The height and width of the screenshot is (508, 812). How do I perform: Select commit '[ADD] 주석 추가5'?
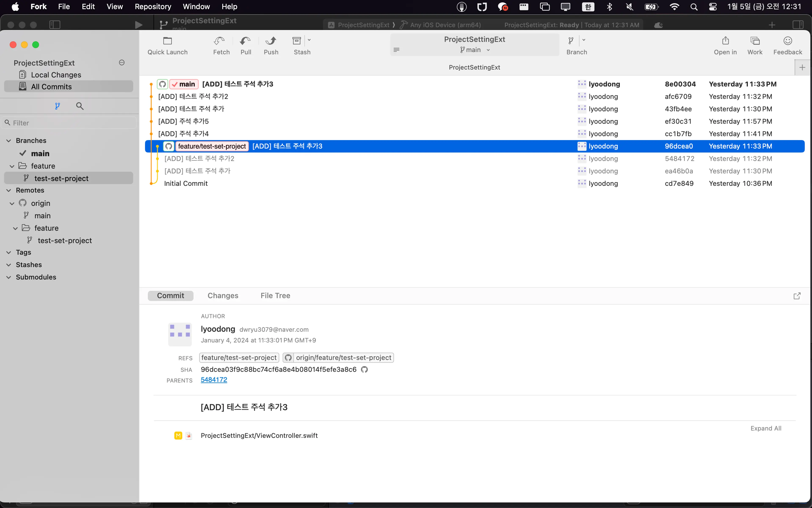pos(475,121)
